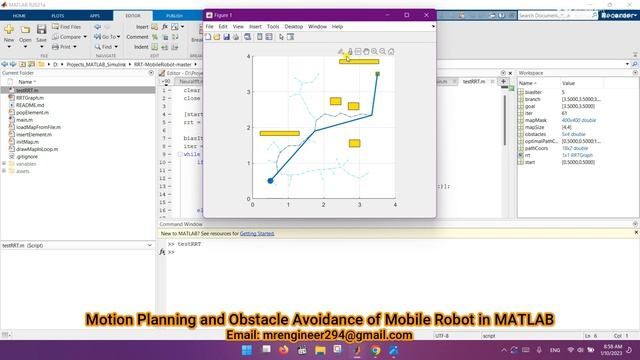Open Workspace panel actions dropdown
640x360 pixels.
635,73
